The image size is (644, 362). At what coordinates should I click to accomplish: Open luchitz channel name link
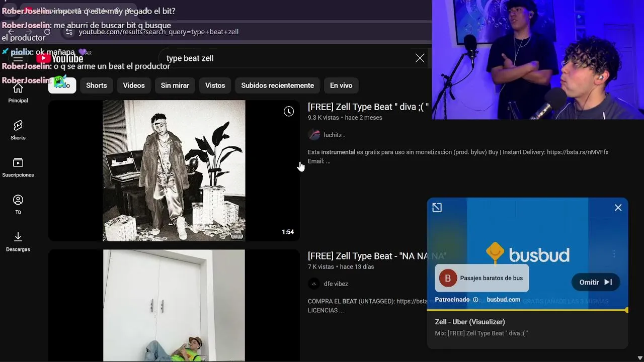[x=334, y=135]
